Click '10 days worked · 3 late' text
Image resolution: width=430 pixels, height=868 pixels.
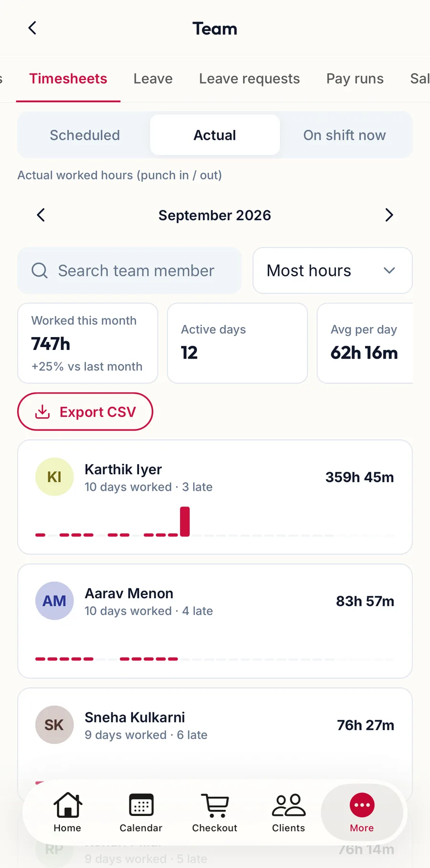click(x=149, y=487)
